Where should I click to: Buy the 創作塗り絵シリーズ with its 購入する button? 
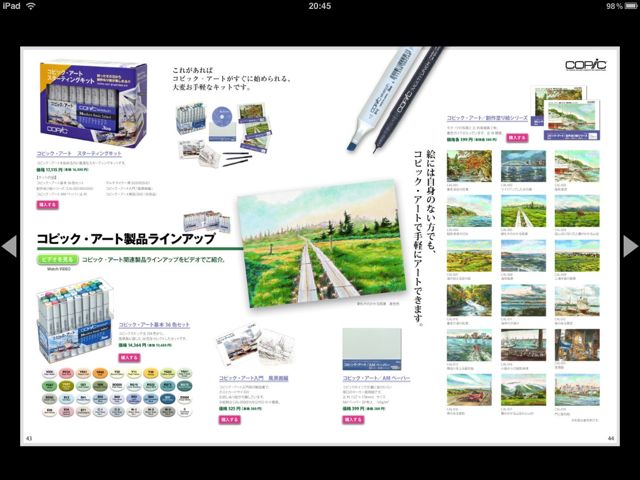click(517, 138)
